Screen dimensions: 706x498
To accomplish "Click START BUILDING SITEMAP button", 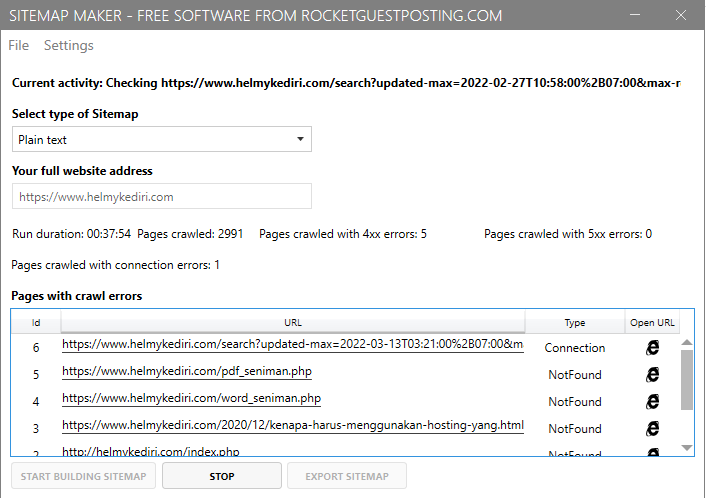I will pos(83,476).
